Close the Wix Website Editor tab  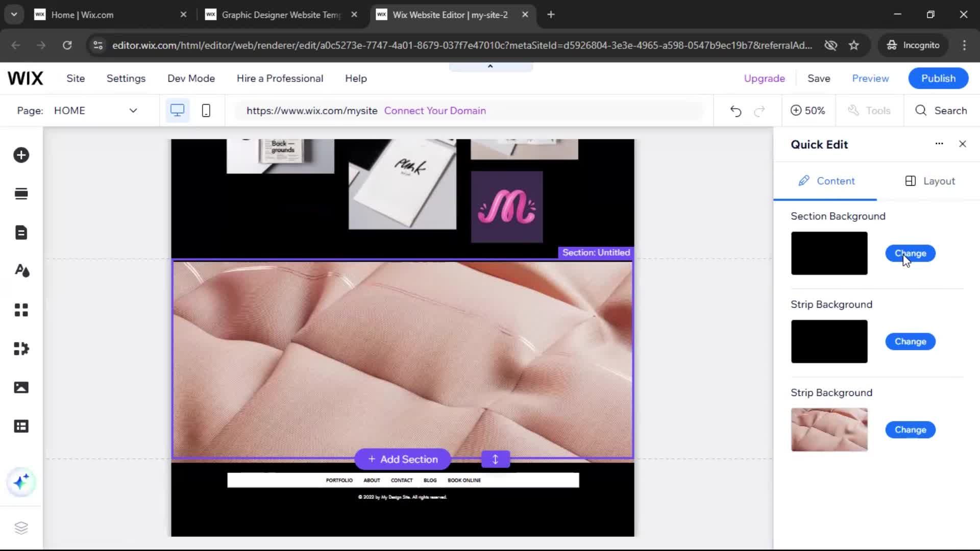pos(525,15)
